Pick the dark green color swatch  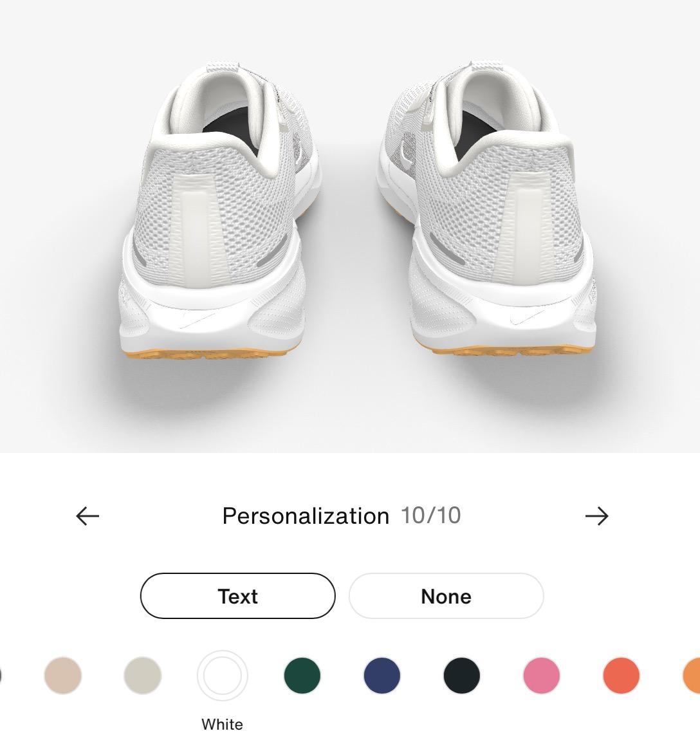pyautogui.click(x=302, y=676)
